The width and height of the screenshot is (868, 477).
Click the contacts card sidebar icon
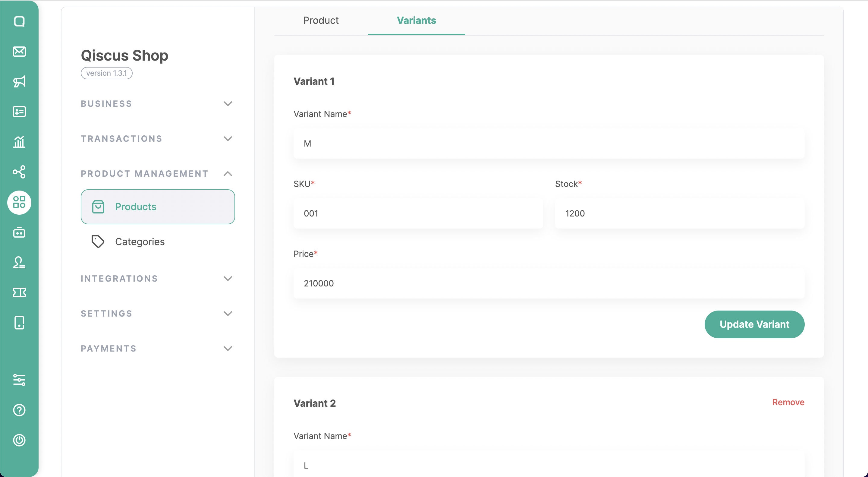click(19, 112)
